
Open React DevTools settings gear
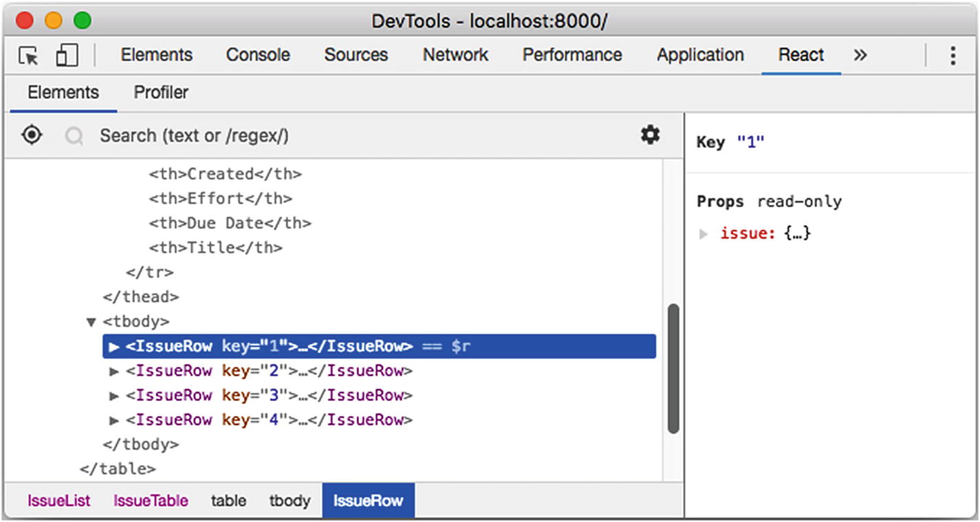[650, 135]
